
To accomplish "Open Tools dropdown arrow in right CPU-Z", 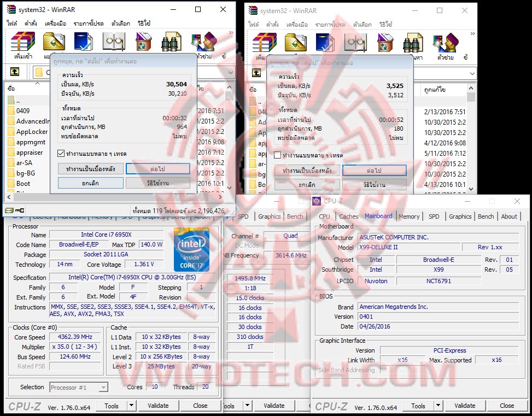I will 439,406.
